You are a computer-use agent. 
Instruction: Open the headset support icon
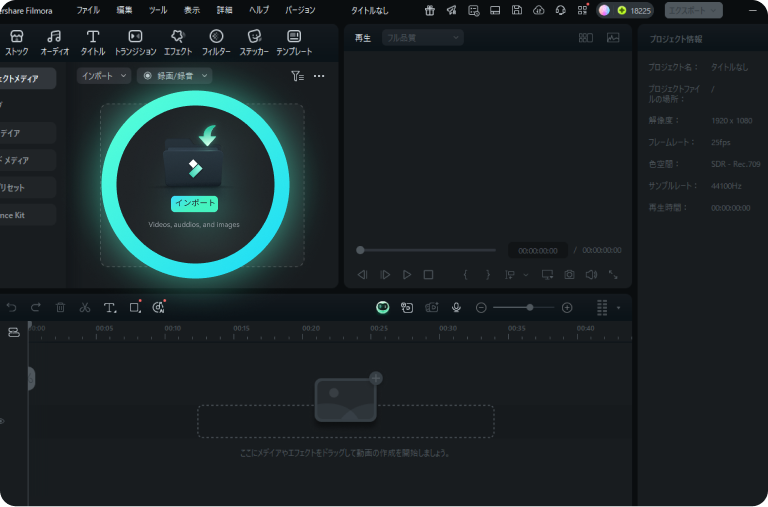point(560,10)
